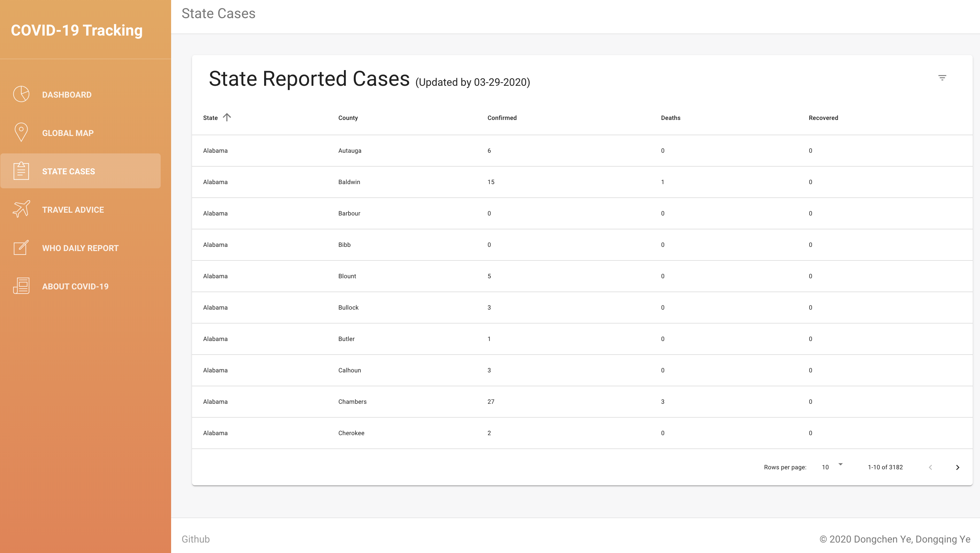Sort by the Deaths column header
980x553 pixels.
click(670, 118)
